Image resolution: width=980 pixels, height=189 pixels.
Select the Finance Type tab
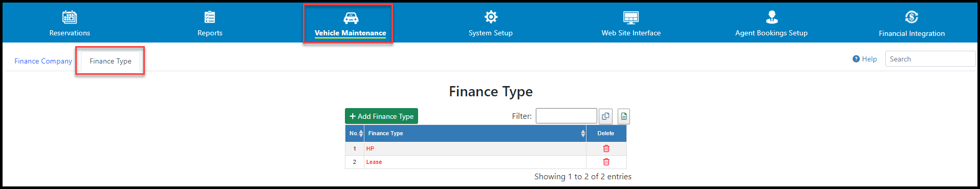pos(111,61)
